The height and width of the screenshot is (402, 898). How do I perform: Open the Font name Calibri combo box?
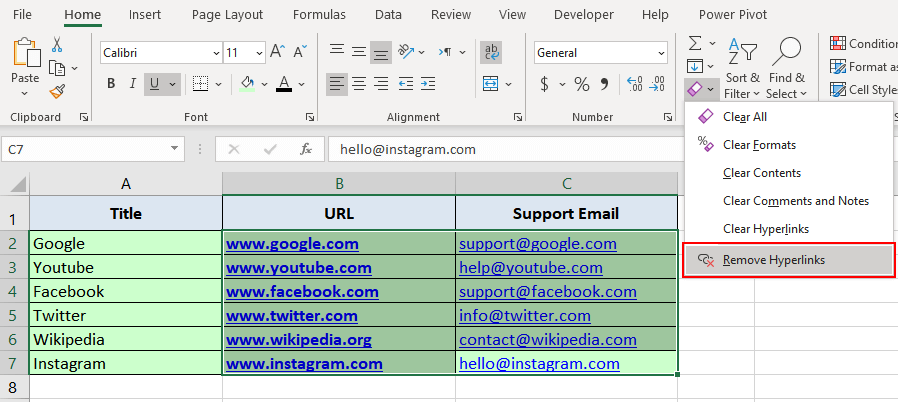click(162, 53)
